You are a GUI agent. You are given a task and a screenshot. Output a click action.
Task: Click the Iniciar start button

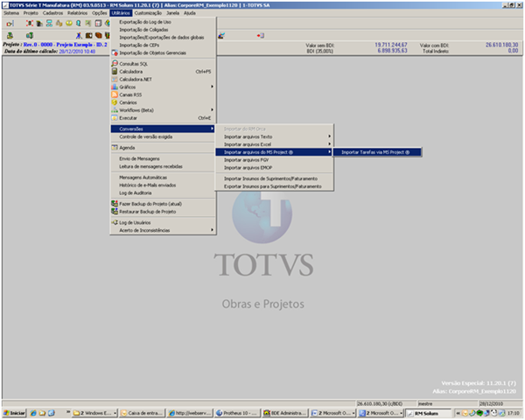[x=14, y=413]
